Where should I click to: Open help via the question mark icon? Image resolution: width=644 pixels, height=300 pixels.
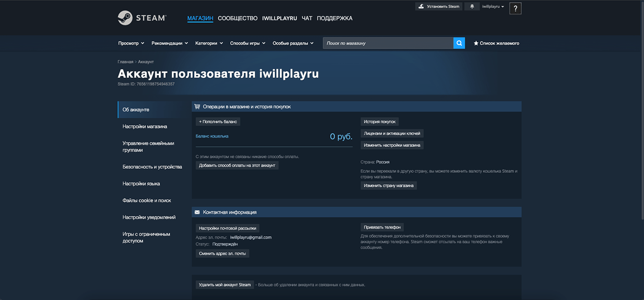tap(515, 8)
